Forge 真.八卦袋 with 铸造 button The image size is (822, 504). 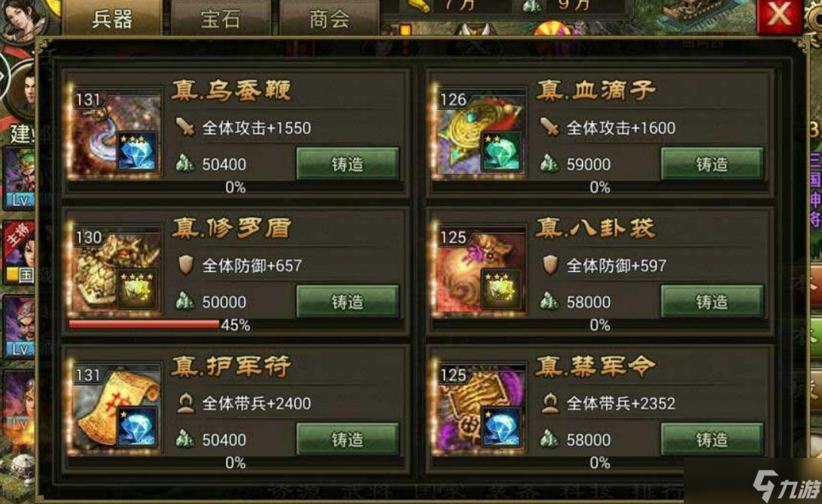click(712, 302)
